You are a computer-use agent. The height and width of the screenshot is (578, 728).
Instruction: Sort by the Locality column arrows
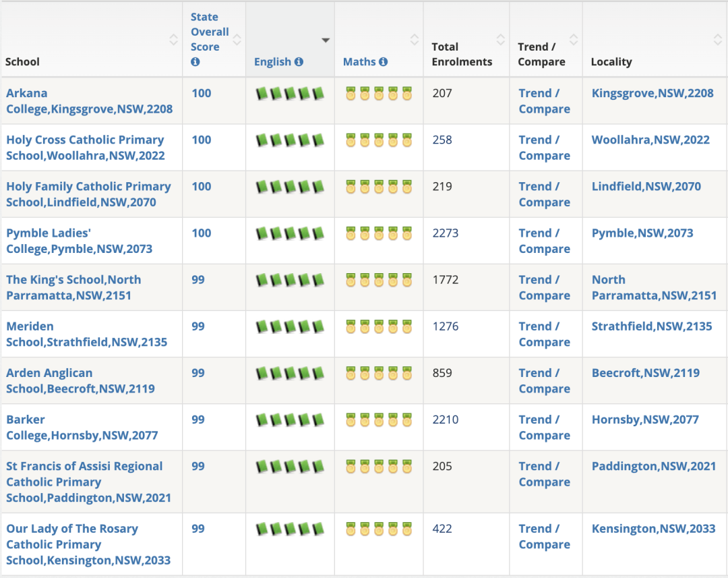pos(718,40)
